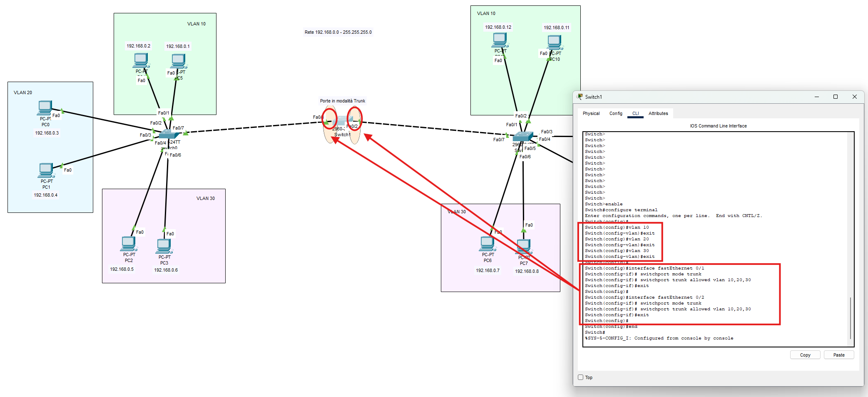This screenshot has height=397, width=868.
Task: Switch to the Physical tab
Action: (x=591, y=113)
